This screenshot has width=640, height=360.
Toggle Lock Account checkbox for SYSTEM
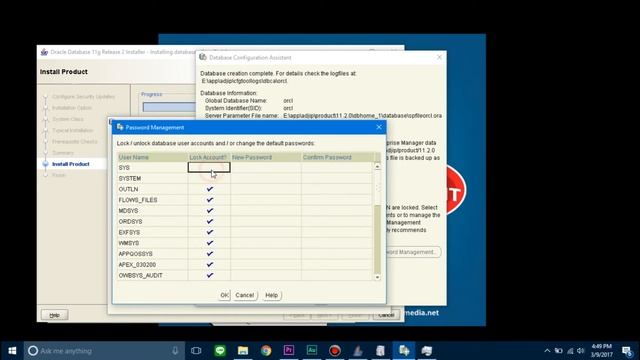[209, 178]
